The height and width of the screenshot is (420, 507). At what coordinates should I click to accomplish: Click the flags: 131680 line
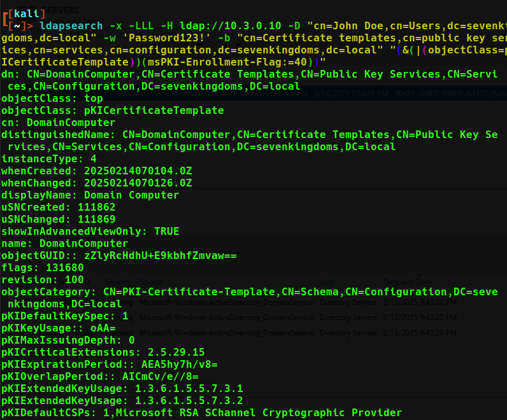pyautogui.click(x=42, y=267)
